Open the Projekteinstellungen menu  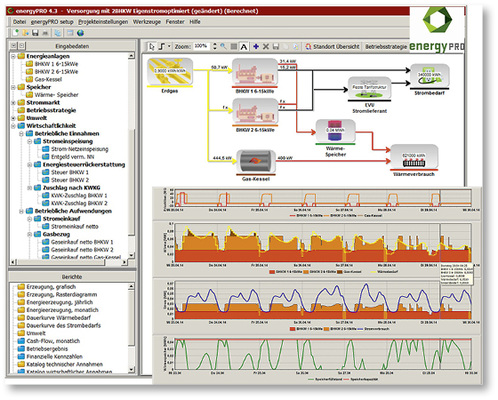(x=103, y=22)
